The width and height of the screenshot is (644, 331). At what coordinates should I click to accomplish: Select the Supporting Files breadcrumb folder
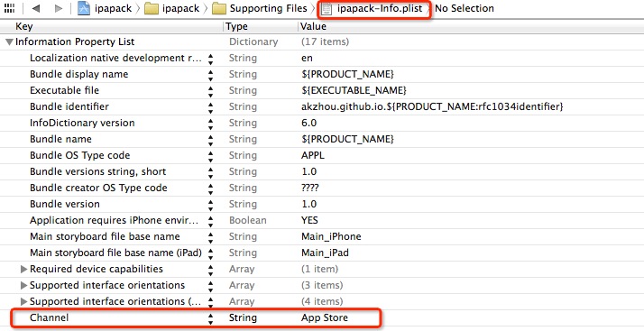pyautogui.click(x=259, y=8)
